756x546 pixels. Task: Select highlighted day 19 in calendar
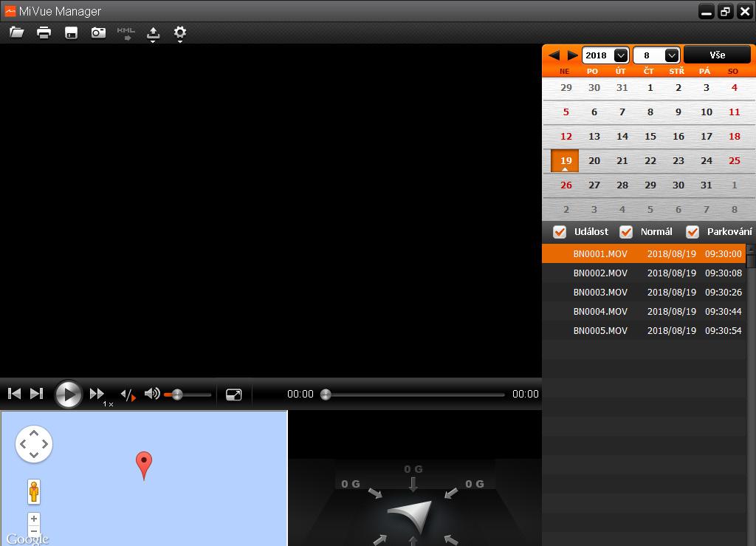pyautogui.click(x=565, y=160)
